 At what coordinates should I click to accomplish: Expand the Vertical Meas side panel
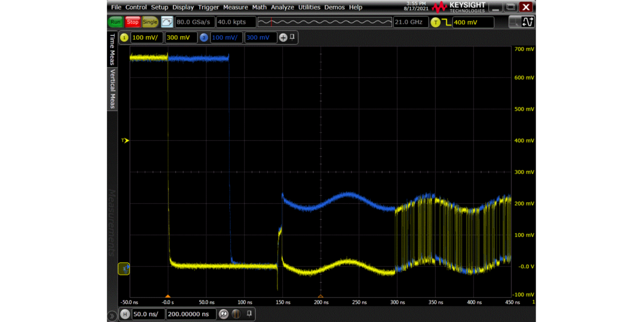coord(112,89)
